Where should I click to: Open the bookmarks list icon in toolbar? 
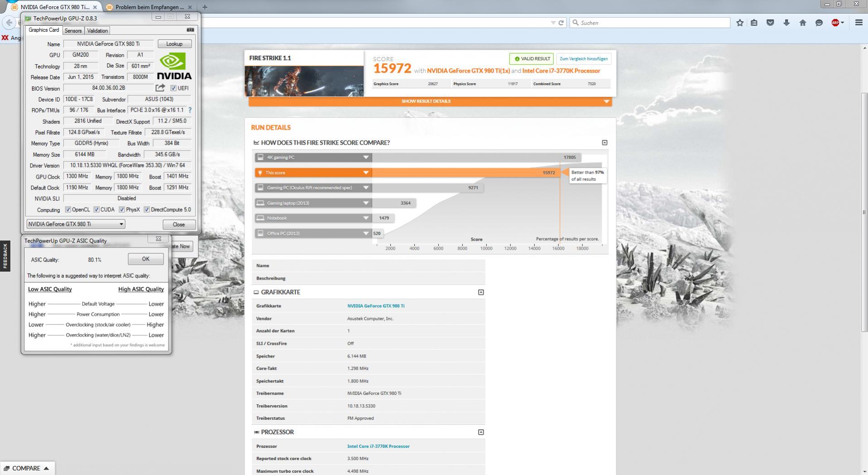click(x=754, y=23)
